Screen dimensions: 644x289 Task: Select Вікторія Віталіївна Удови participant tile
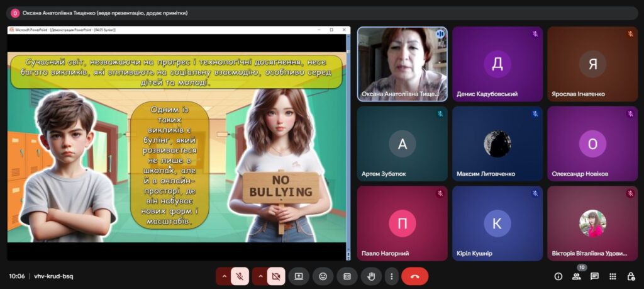(x=592, y=224)
